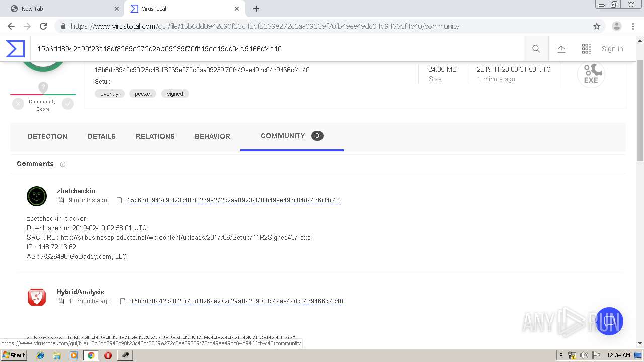
Task: Click the community score question mark icon
Action: 43,87
